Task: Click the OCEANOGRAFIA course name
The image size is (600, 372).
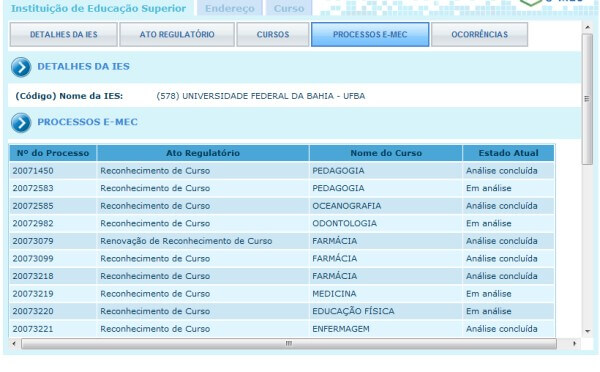Action: point(347,206)
